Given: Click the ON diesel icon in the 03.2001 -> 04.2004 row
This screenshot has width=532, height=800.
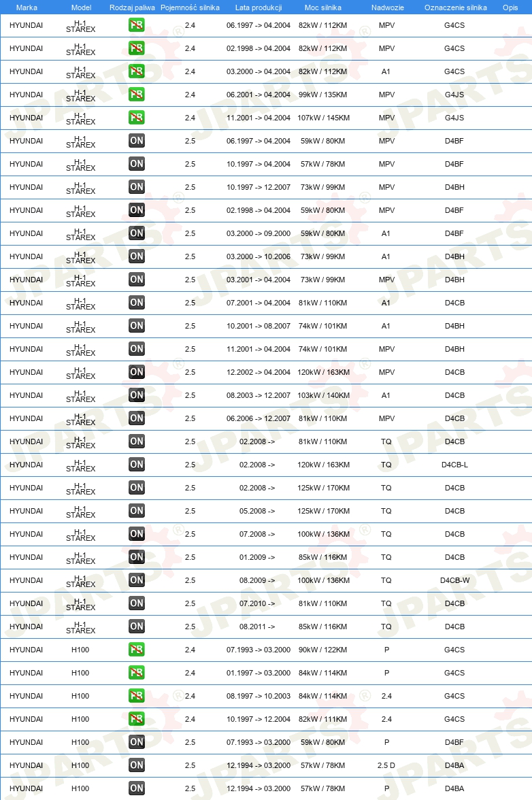Looking at the screenshot, I should coord(136,280).
